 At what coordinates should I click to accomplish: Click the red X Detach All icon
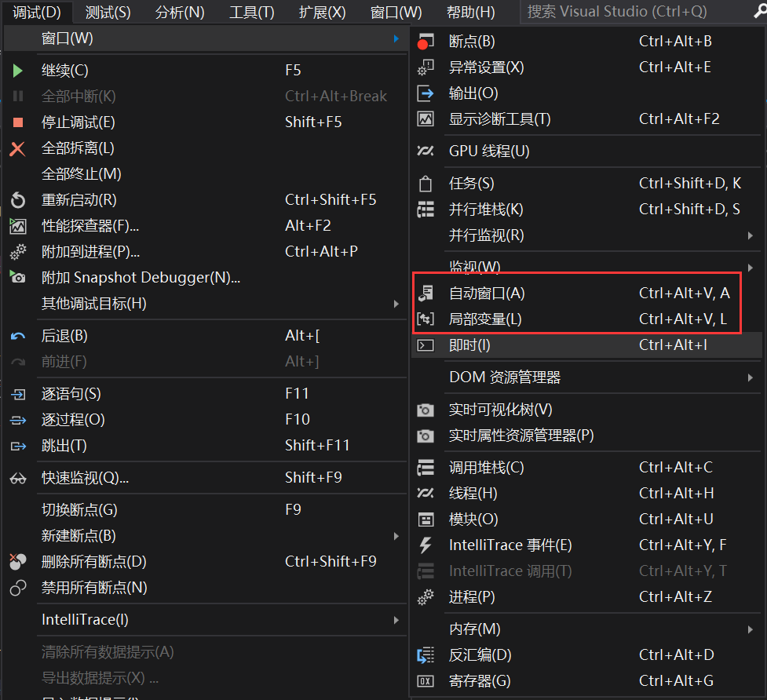click(17, 148)
